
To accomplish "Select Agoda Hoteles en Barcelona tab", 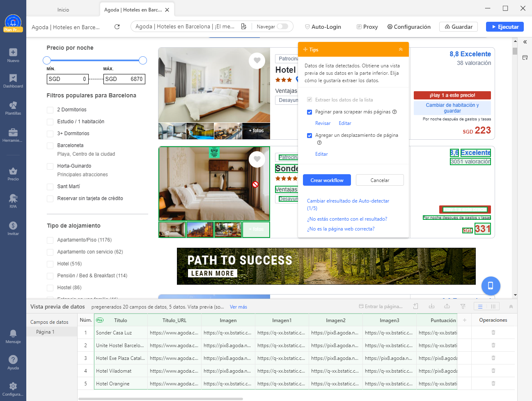I will (133, 9).
